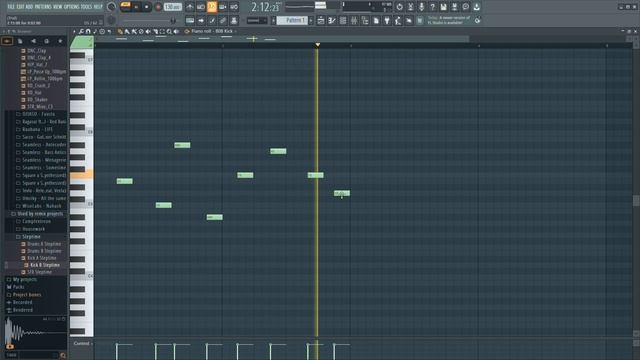Toggle loop recording icon

click(x=234, y=7)
